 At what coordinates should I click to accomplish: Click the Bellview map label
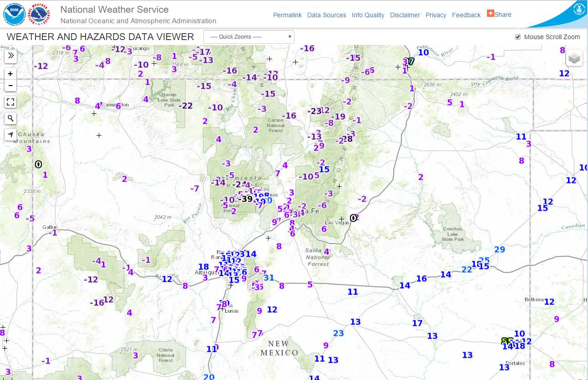(x=534, y=299)
